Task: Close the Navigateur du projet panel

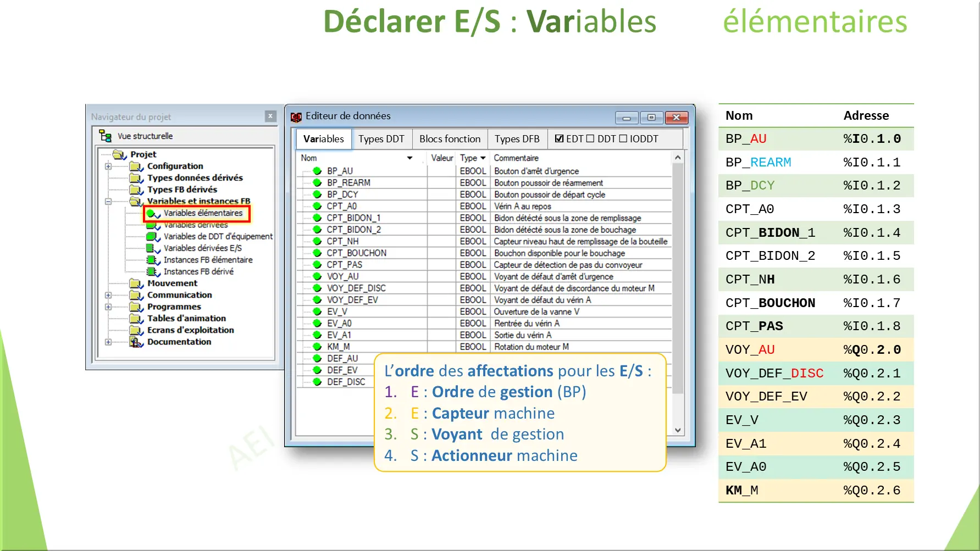Action: (x=270, y=116)
